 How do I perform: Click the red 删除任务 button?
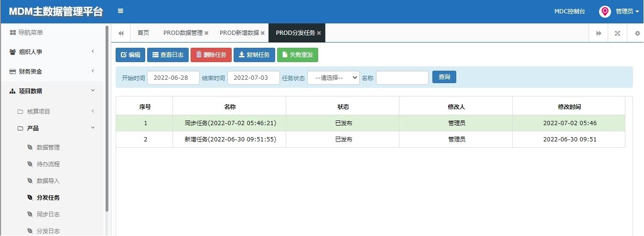211,55
